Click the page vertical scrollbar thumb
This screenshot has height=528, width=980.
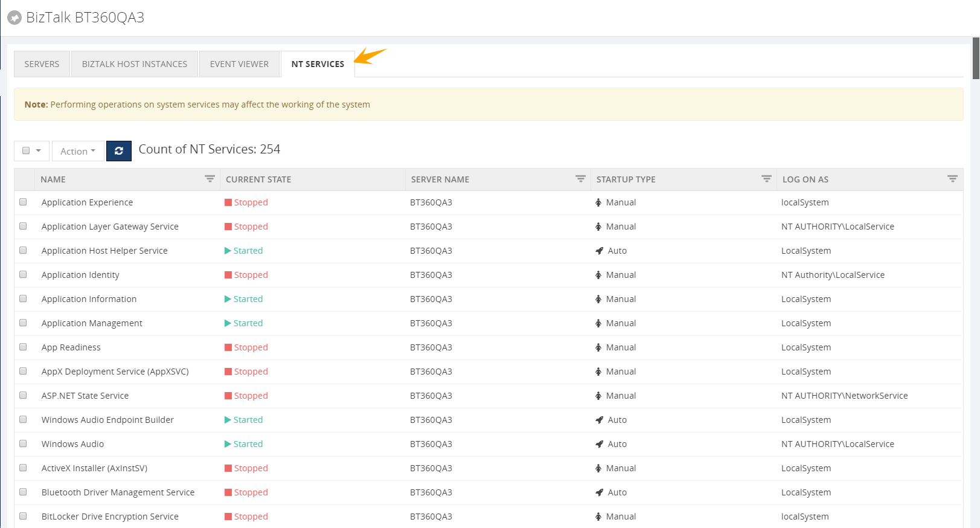pyautogui.click(x=976, y=58)
